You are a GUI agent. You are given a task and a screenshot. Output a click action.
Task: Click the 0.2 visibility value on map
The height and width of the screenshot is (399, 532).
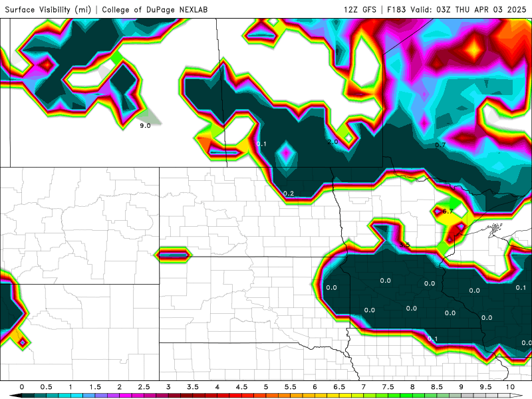[289, 194]
